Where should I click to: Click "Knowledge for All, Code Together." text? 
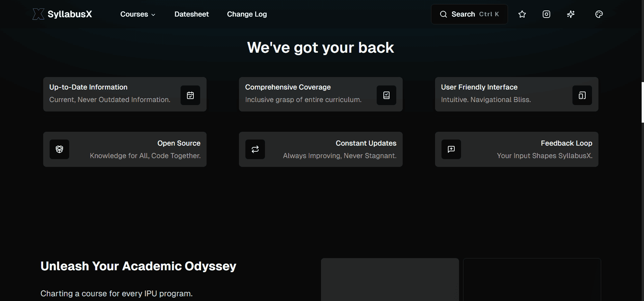145,156
